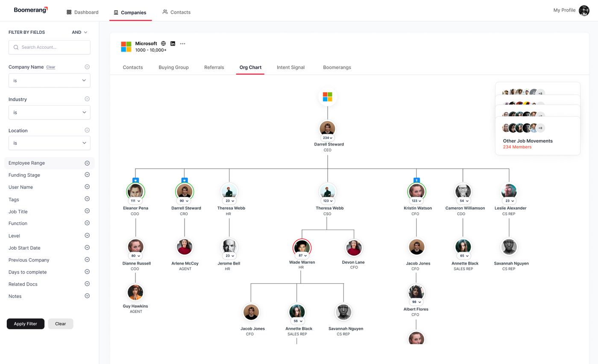The height and width of the screenshot is (364, 598).
Task: Expand the Previous Company filter
Action: tap(87, 259)
